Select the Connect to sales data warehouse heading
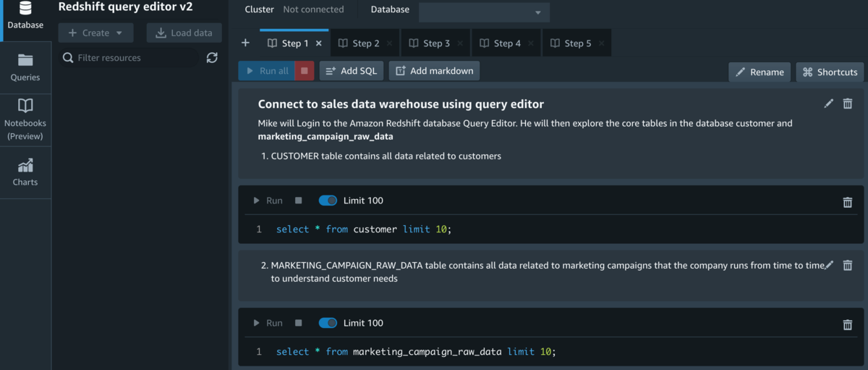The width and height of the screenshot is (868, 370). (401, 104)
